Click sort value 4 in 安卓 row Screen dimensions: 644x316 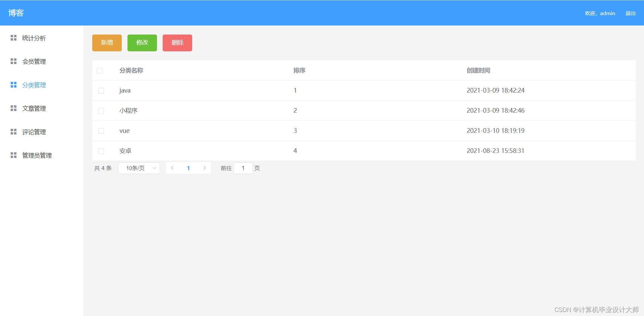tap(295, 151)
